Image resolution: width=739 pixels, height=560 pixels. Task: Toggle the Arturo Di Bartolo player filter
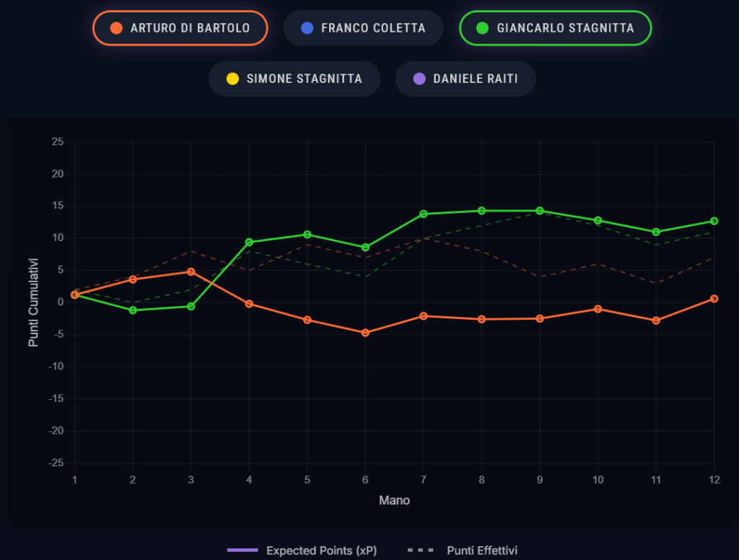(x=180, y=28)
